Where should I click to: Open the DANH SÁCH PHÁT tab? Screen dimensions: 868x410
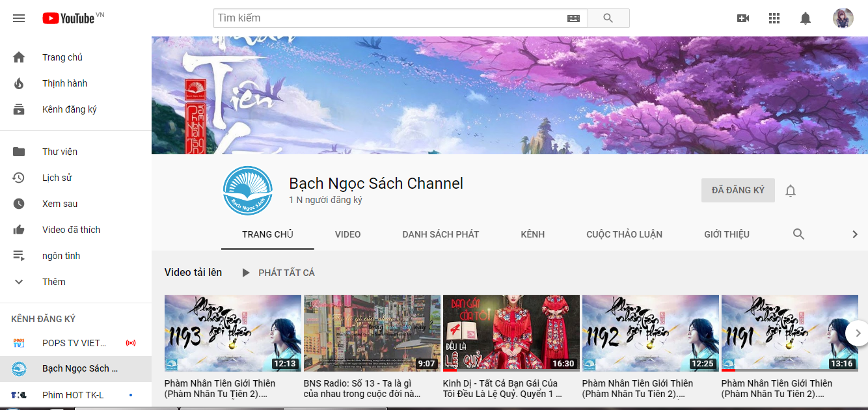[x=441, y=234]
